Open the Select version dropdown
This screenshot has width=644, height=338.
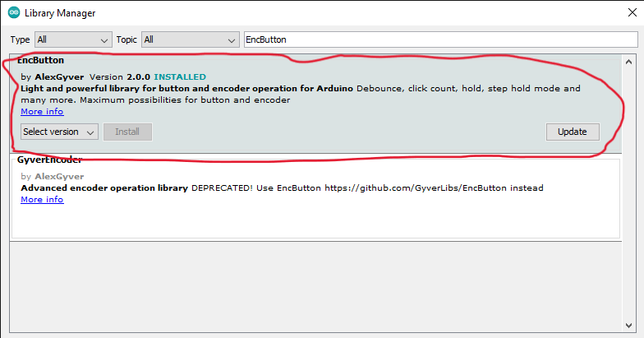[x=59, y=132]
